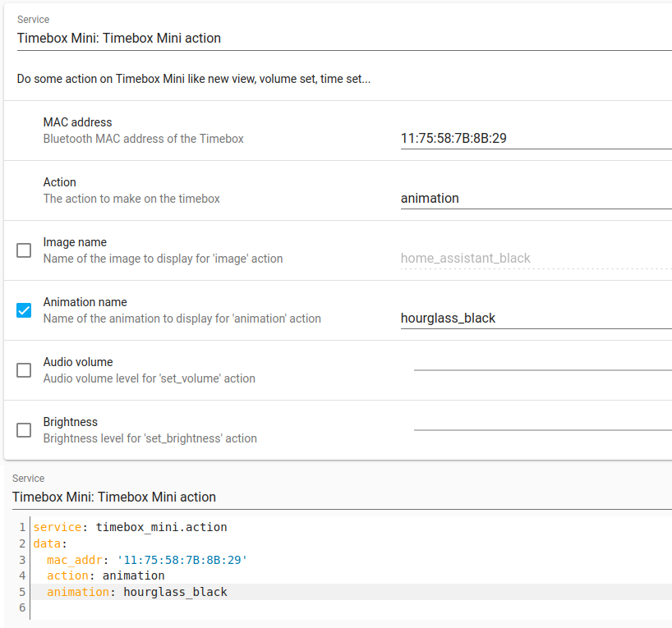The image size is (672, 628).
Task: Click description 'Do some action on Timebox Mini...'
Action: click(194, 79)
